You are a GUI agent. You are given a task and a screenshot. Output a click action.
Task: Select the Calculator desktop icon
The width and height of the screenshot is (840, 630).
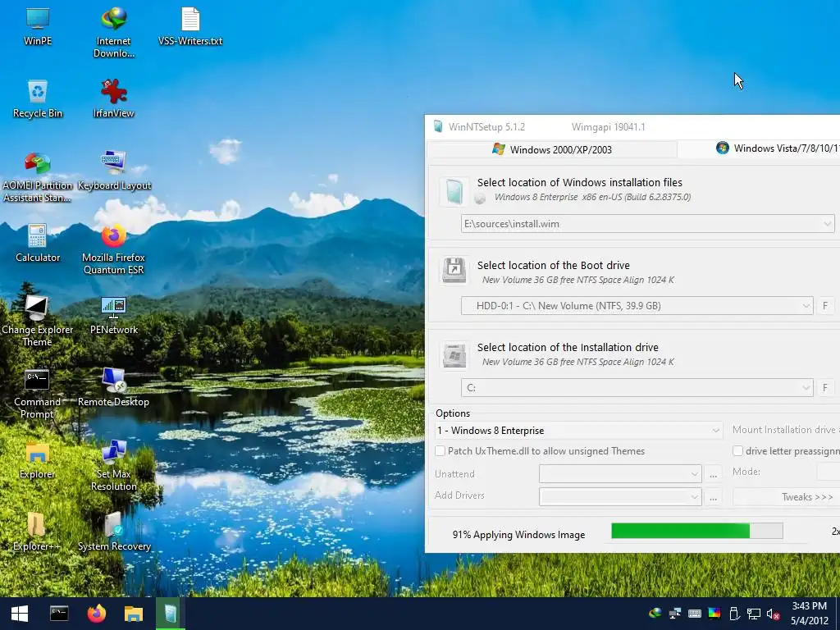pos(38,243)
